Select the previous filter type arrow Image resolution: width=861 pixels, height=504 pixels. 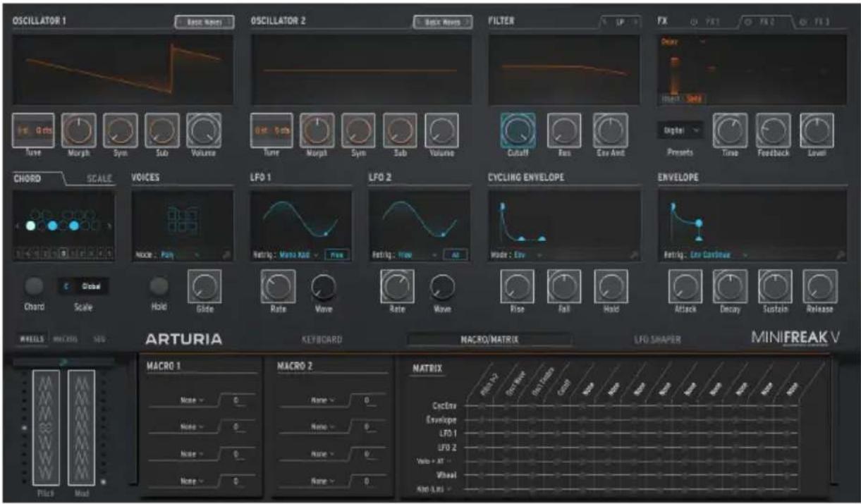point(605,23)
